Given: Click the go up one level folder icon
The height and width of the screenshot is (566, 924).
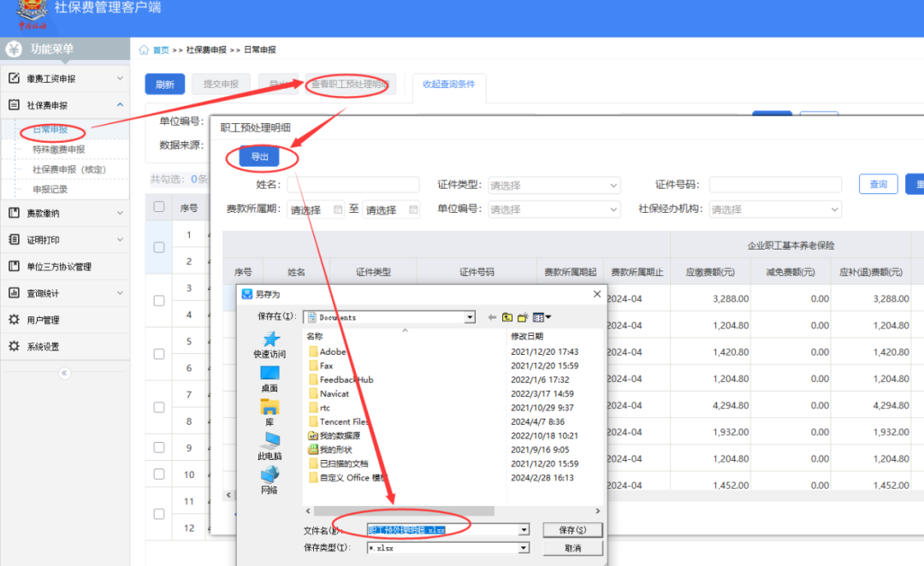Looking at the screenshot, I should click(x=507, y=317).
